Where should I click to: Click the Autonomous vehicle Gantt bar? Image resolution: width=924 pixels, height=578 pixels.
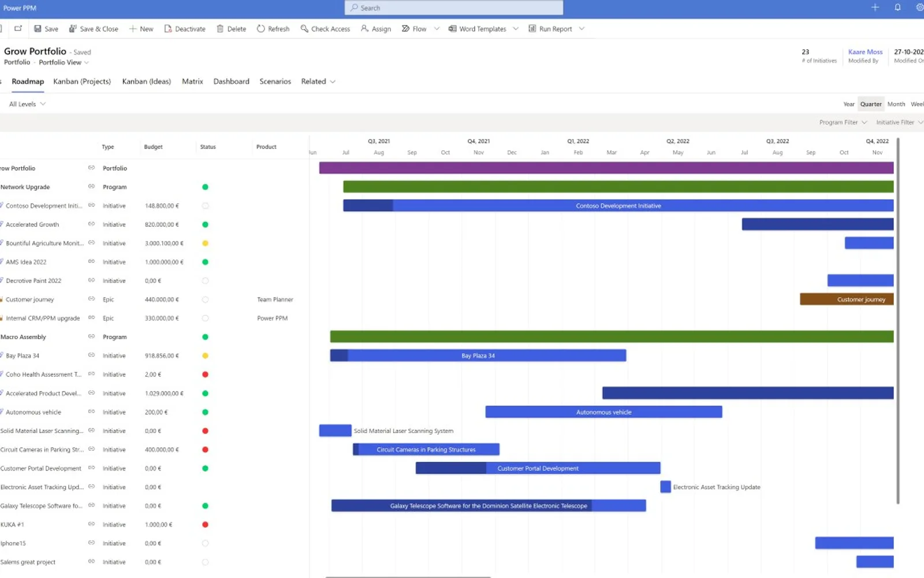603,412
